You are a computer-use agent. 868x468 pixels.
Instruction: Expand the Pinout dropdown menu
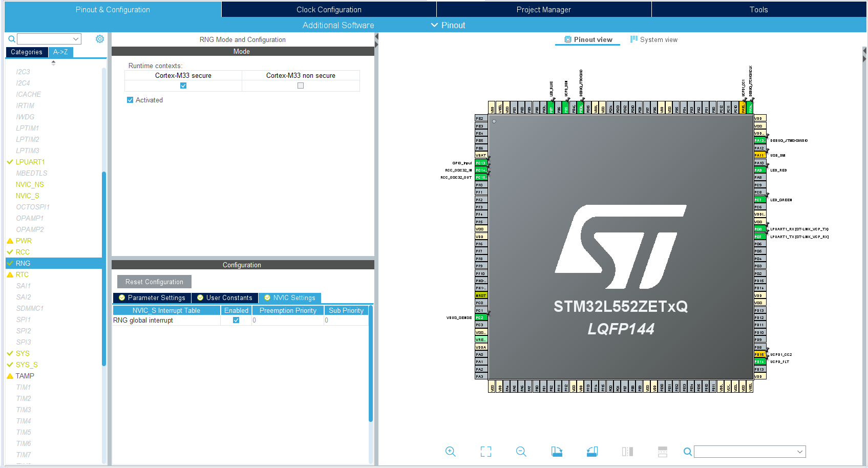[448, 25]
